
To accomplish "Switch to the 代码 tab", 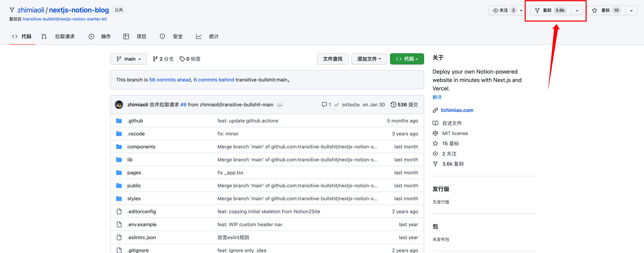I will coord(22,36).
